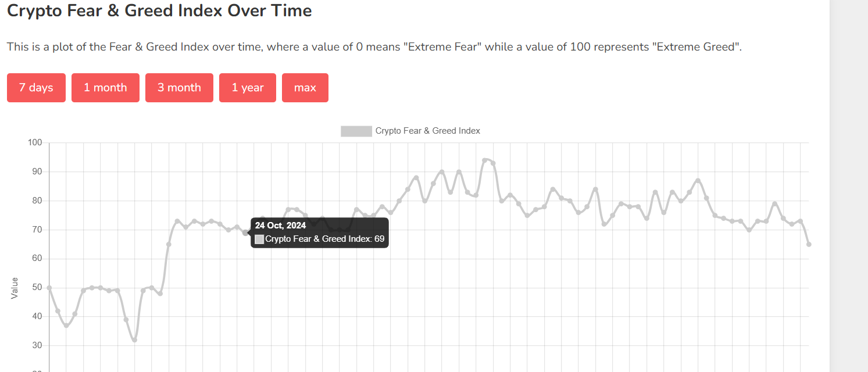
Task: Click the data point at the 37 dip
Action: coord(66,325)
